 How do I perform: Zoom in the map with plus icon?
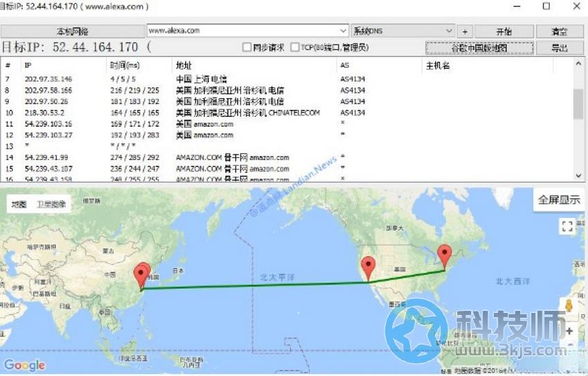pyautogui.click(x=569, y=331)
